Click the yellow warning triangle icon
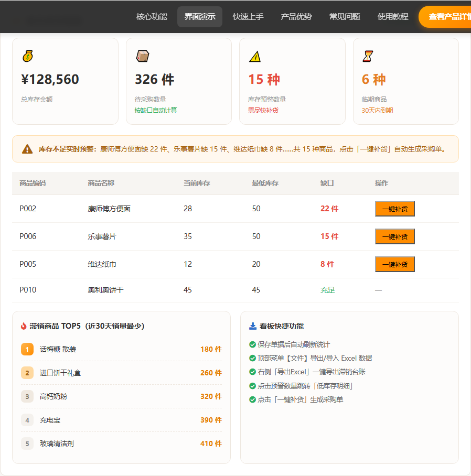Image resolution: width=471 pixels, height=476 pixels. [x=255, y=57]
